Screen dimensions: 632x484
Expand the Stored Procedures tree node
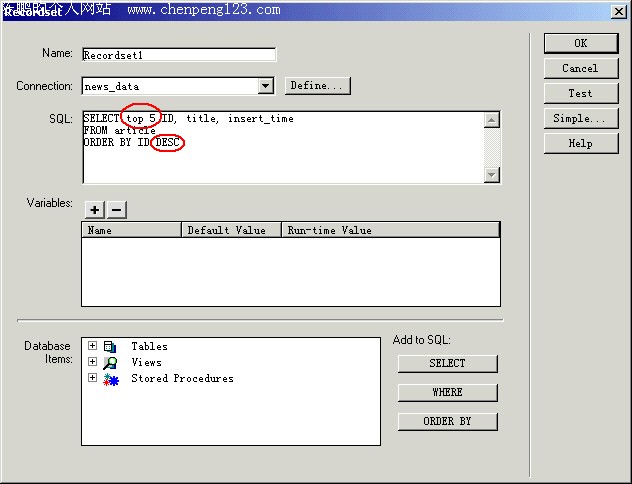click(x=92, y=379)
